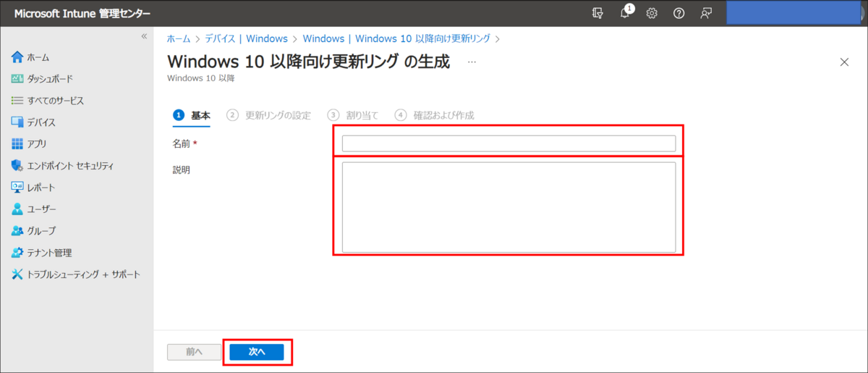Go to ホーム breadcrumb link

178,38
